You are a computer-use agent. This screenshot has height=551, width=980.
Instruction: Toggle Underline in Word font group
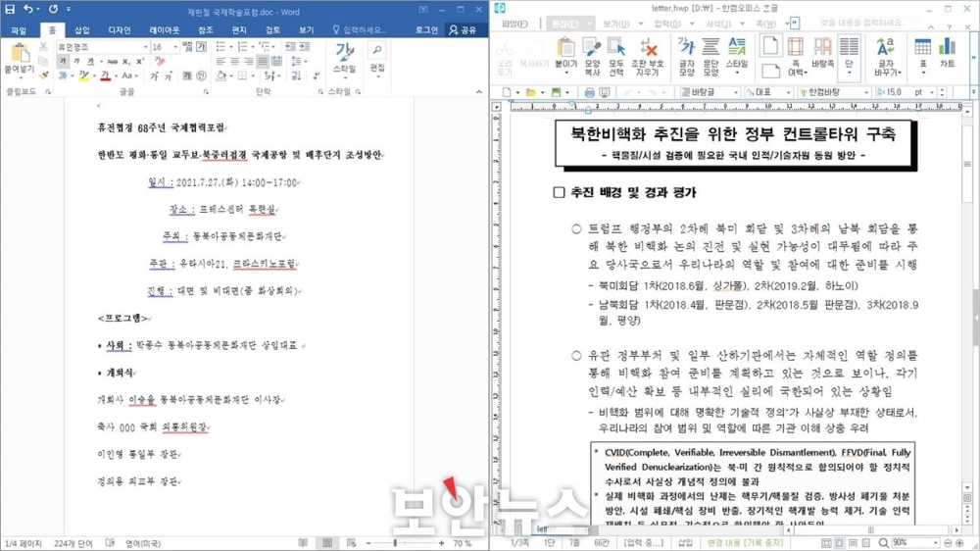pos(90,62)
